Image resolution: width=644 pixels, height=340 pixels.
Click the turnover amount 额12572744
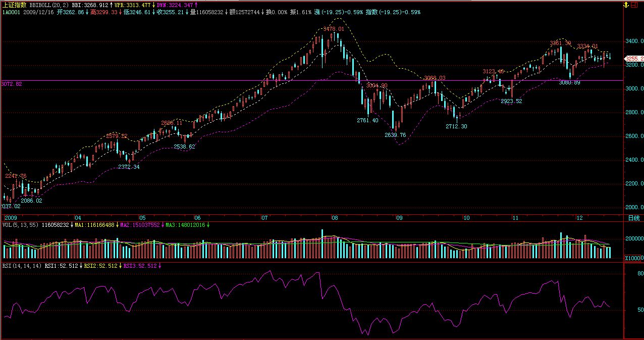(244, 12)
